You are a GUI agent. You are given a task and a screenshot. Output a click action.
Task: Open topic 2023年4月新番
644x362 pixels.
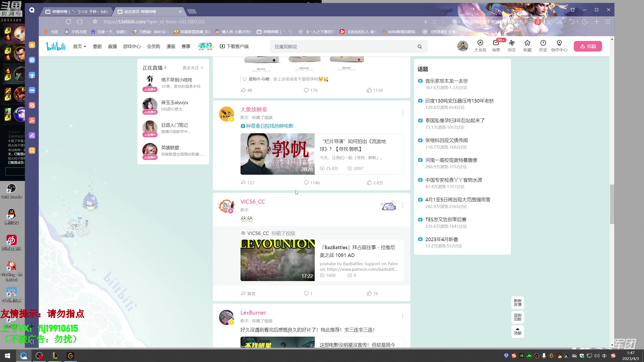(x=441, y=239)
